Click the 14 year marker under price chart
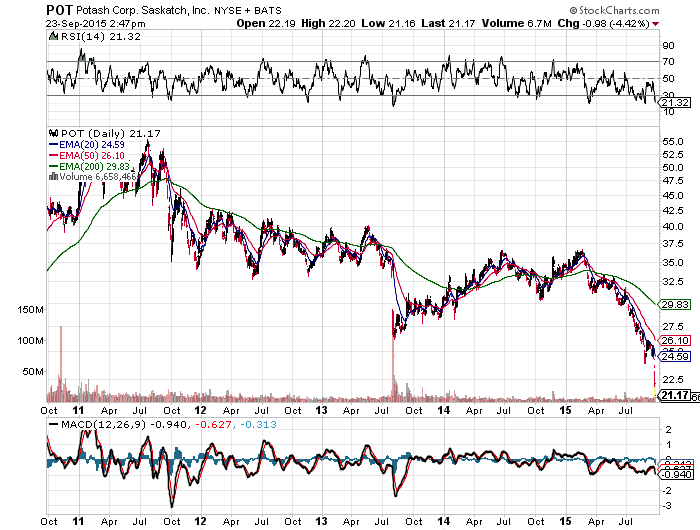The width and height of the screenshot is (700, 530). 443,410
